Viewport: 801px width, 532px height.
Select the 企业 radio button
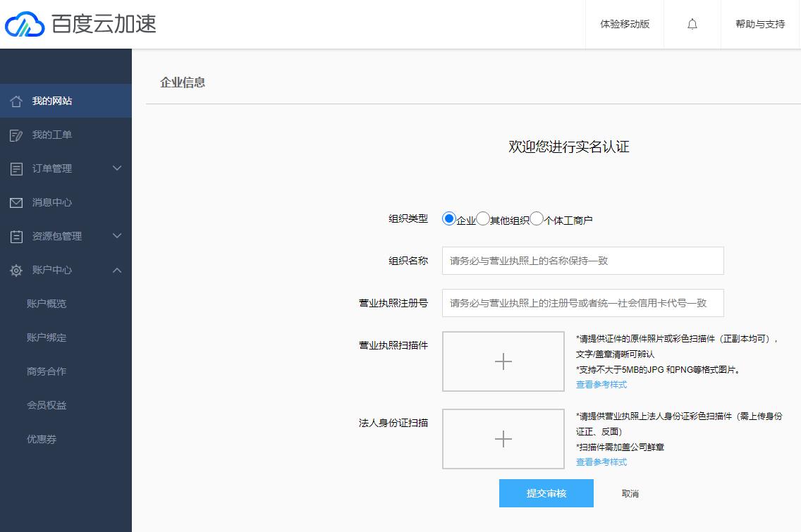pos(449,219)
